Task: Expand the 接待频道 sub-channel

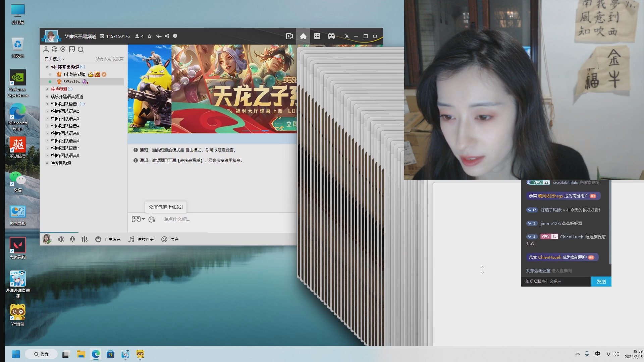Action: (x=47, y=89)
